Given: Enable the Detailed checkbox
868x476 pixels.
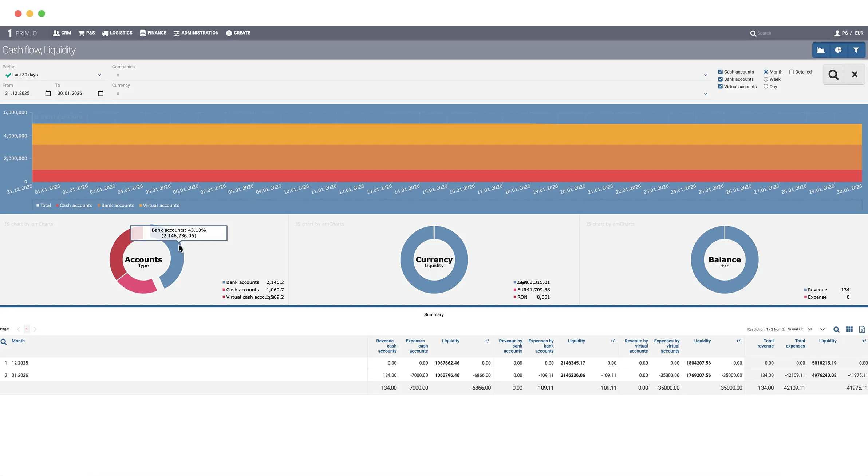Looking at the screenshot, I should tap(792, 72).
